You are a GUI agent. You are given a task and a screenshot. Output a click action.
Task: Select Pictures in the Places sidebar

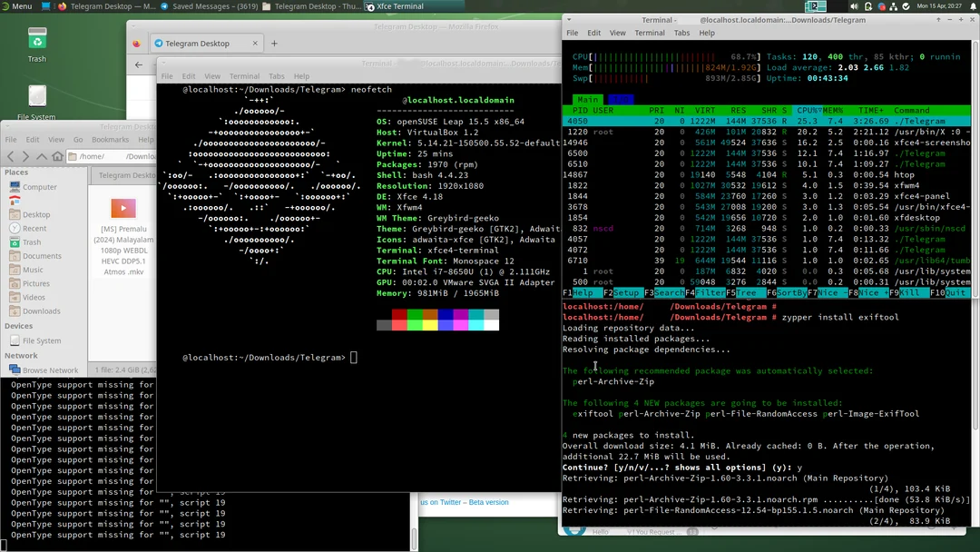[x=38, y=283]
